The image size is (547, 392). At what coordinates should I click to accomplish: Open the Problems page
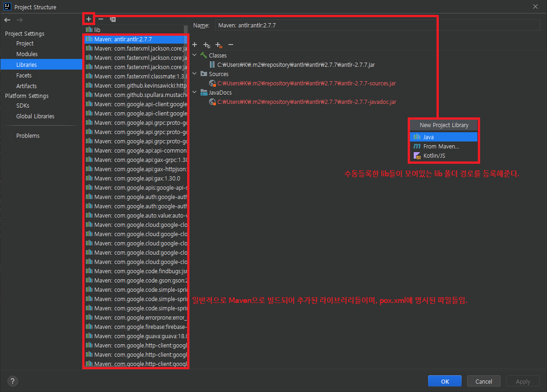tap(28, 135)
